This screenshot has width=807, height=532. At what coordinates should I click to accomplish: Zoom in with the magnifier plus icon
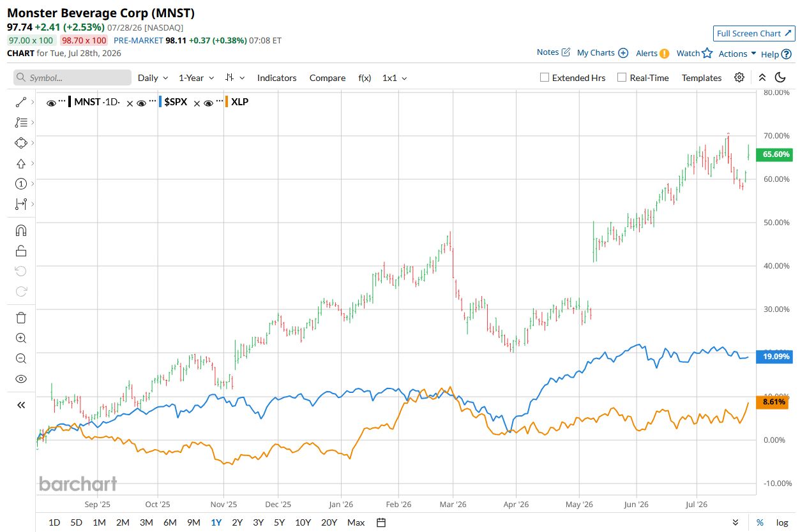click(20, 338)
